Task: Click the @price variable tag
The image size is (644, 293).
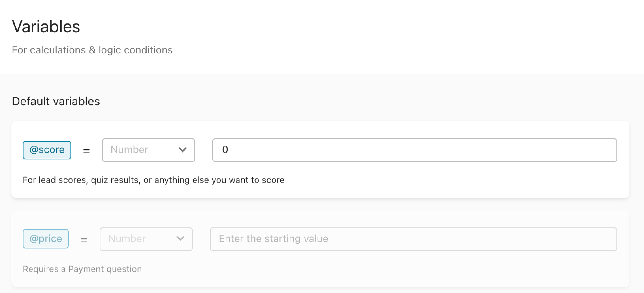Action: (46, 239)
